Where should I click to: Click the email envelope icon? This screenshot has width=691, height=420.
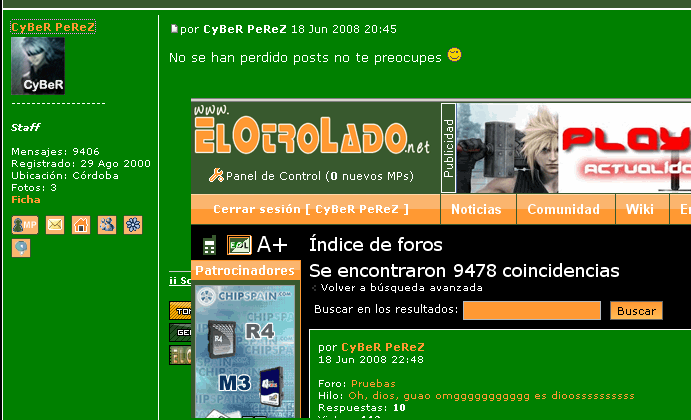(55, 225)
